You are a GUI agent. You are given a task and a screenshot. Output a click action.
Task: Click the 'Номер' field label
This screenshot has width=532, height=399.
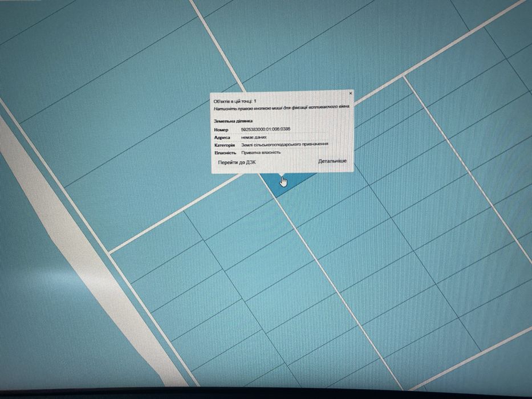pyautogui.click(x=221, y=129)
